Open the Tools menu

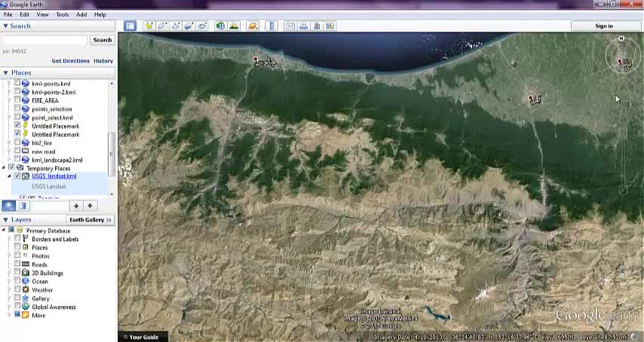(62, 14)
